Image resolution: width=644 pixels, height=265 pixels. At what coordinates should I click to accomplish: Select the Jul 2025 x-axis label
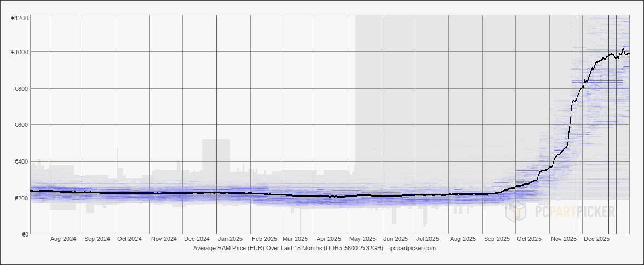(428, 239)
